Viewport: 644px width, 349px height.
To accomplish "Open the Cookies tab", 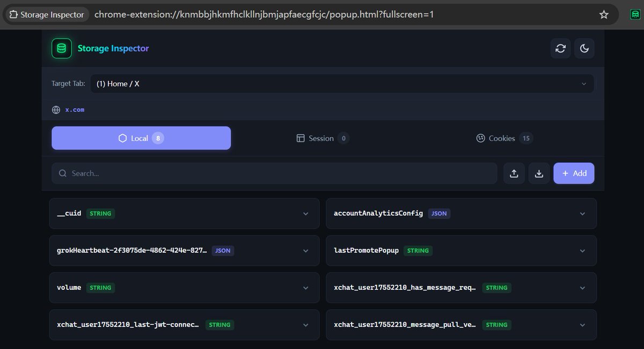I will [503, 138].
